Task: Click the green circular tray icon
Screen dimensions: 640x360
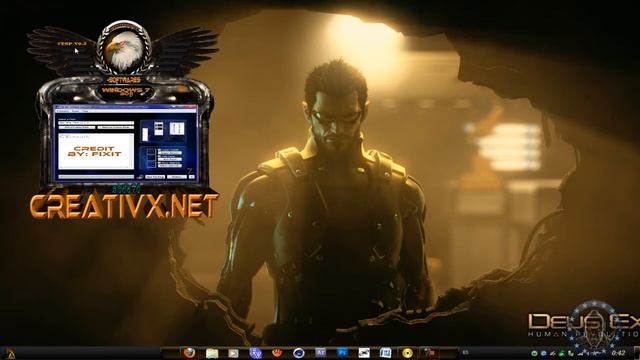Action: (534, 353)
